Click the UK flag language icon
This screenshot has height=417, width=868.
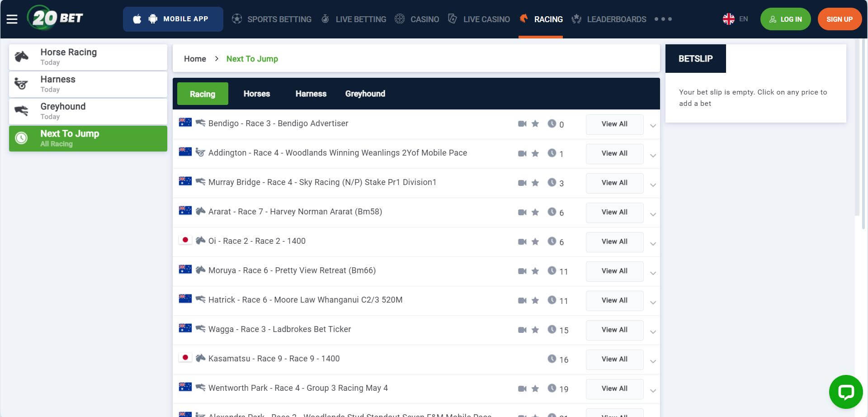pyautogui.click(x=728, y=19)
